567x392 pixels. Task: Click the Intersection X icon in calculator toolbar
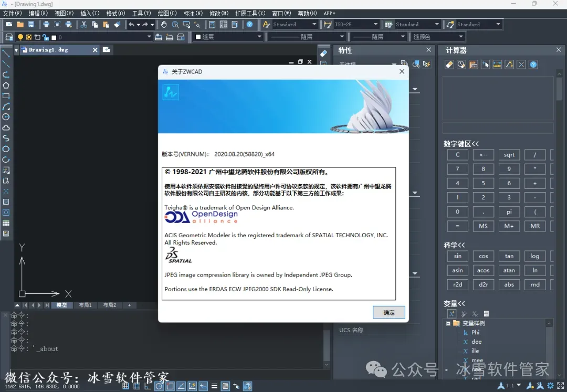coord(521,65)
